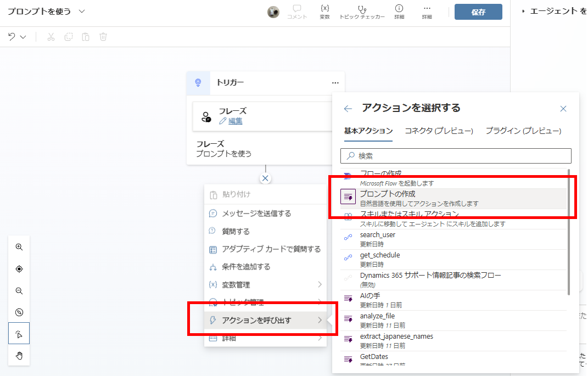Click the Variables (変数) toolbar icon
This screenshot has width=588, height=376.
tap(324, 12)
